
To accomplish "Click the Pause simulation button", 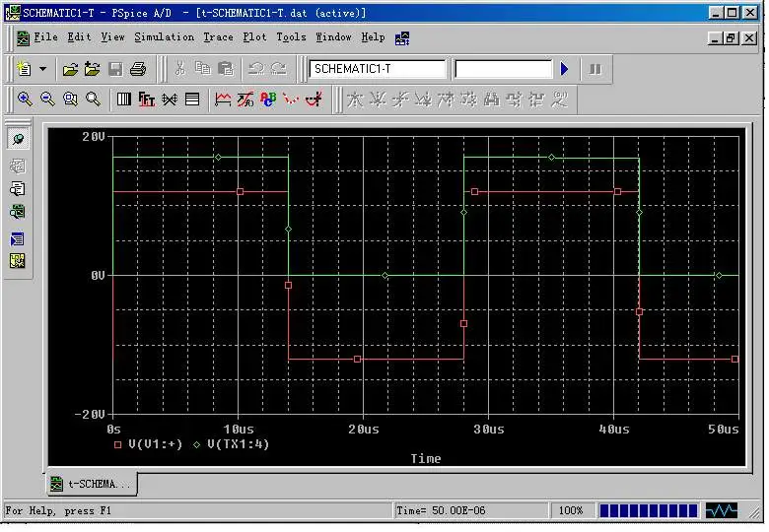I will (594, 69).
